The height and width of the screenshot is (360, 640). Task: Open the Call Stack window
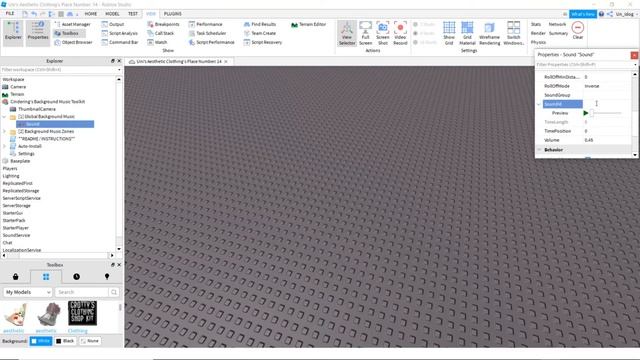tap(161, 33)
